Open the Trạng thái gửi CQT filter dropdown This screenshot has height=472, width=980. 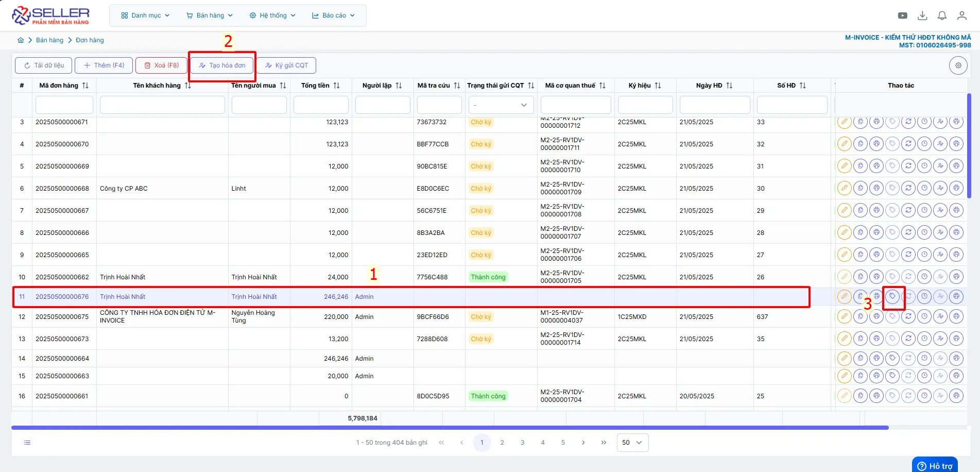(x=501, y=105)
